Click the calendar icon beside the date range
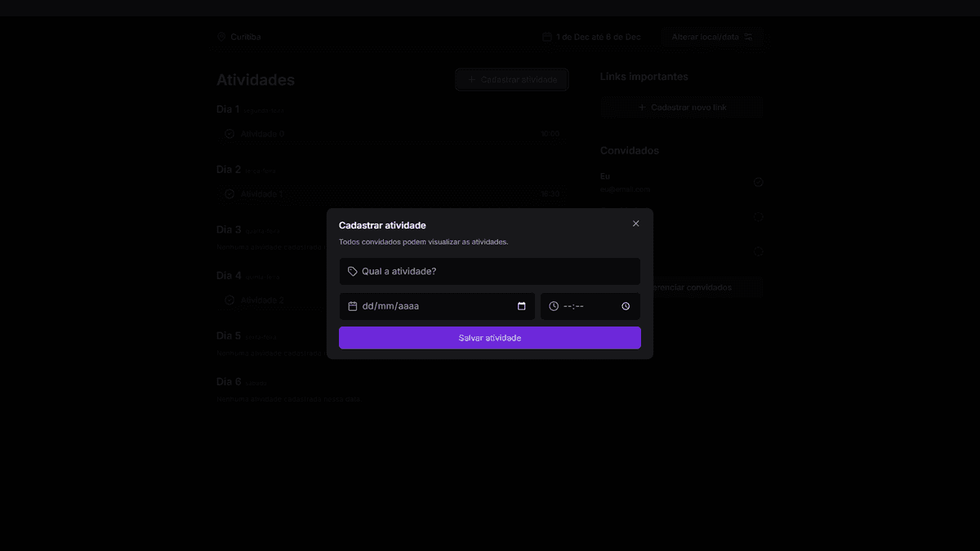The height and width of the screenshot is (551, 980). pyautogui.click(x=546, y=37)
